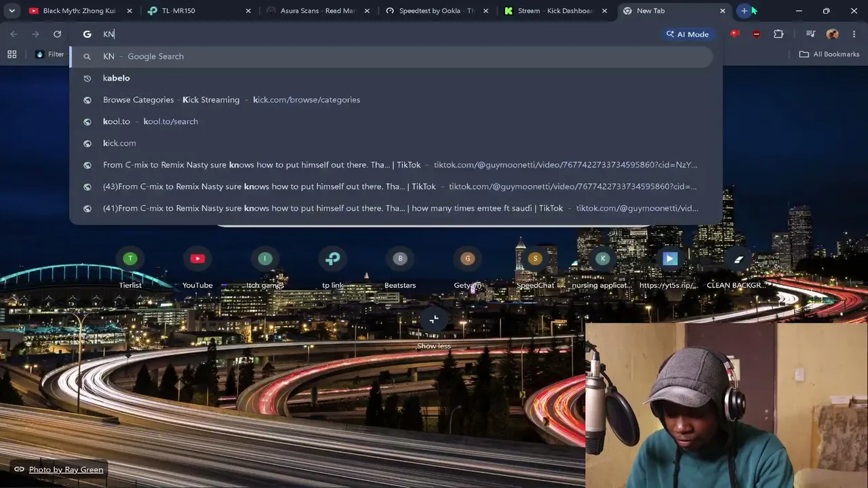The image size is (868, 488).
Task: Open the tp link shortcut
Action: pyautogui.click(x=332, y=269)
